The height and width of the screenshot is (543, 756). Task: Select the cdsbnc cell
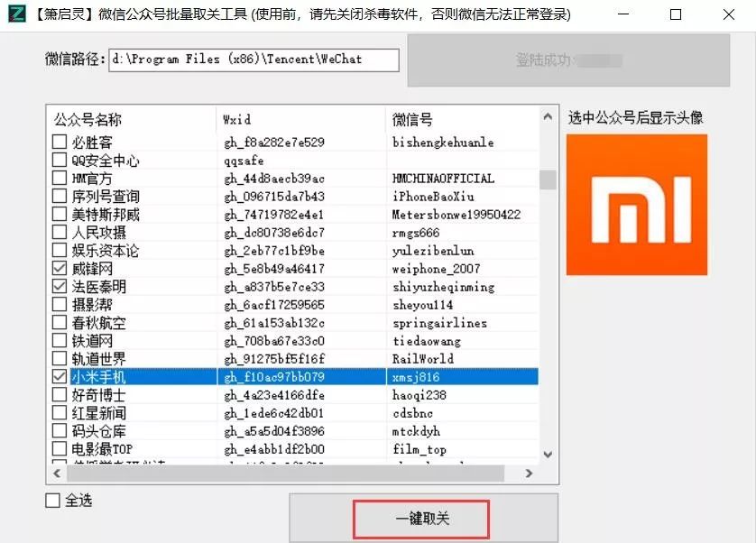412,413
